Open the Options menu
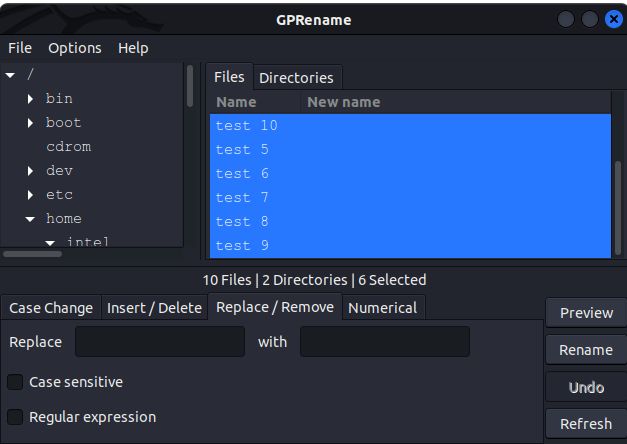 tap(75, 48)
